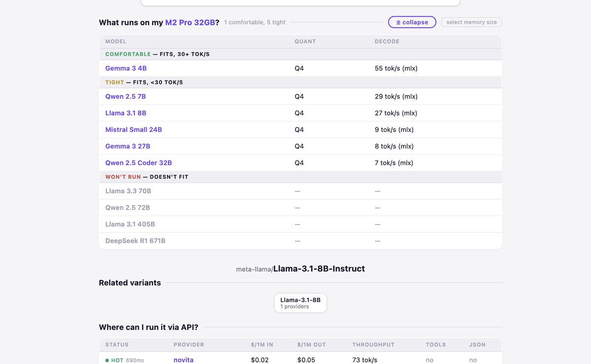591x364 pixels.
Task: Click the STATUS column header
Action: 117,345
